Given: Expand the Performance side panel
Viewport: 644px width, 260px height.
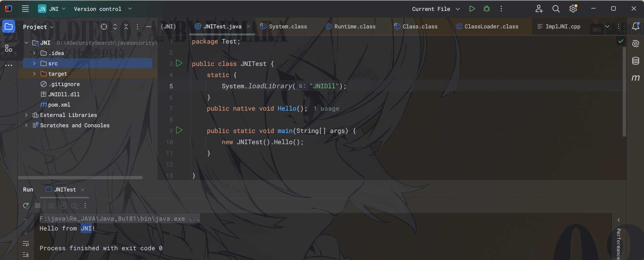Looking at the screenshot, I should click(x=619, y=220).
